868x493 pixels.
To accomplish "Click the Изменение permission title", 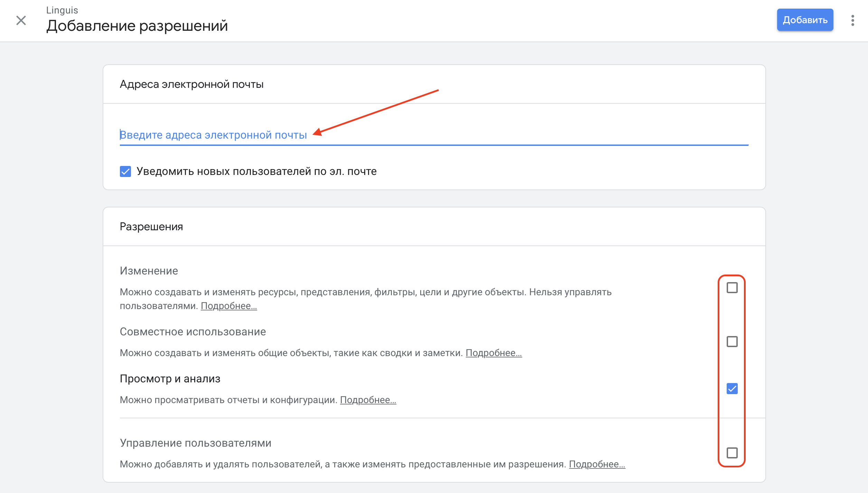I will 149,271.
